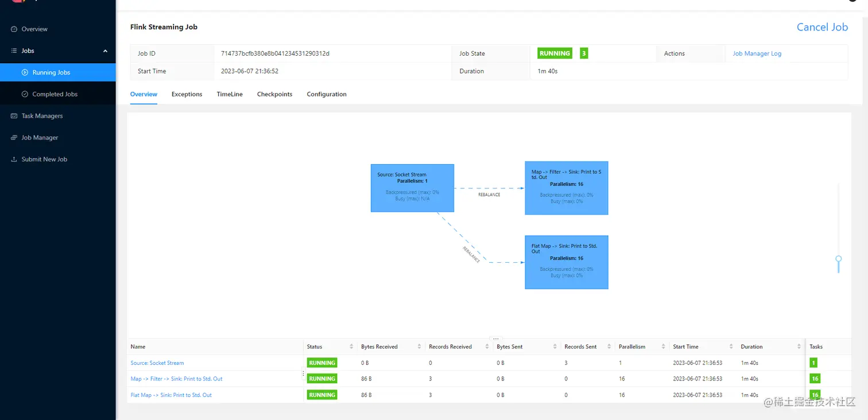This screenshot has height=420, width=868.
Task: Click the panel resize handle above the table
Action: [x=496, y=339]
